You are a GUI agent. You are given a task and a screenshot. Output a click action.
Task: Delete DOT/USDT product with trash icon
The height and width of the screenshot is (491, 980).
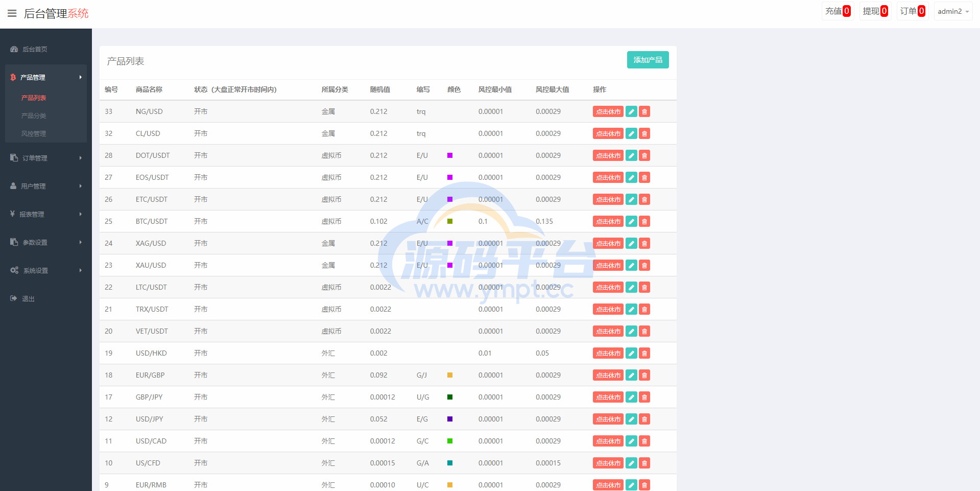pyautogui.click(x=644, y=155)
